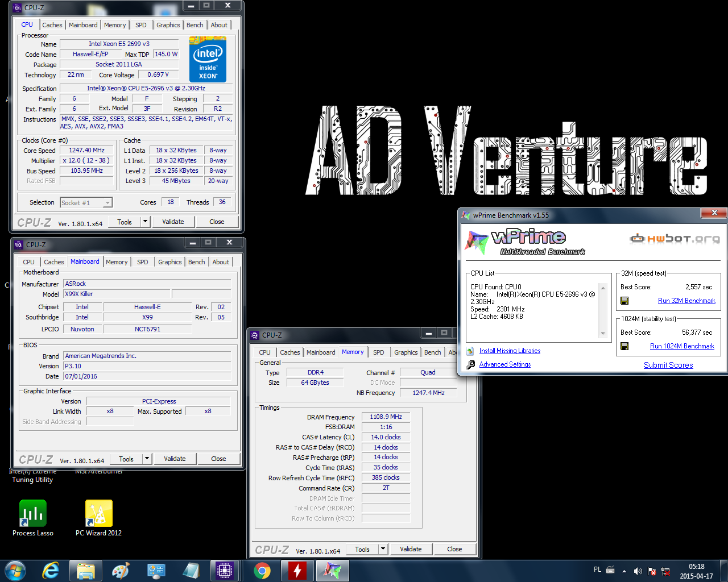This screenshot has width=728, height=582.
Task: Click the notepad-style taskbar icon
Action: pyautogui.click(x=191, y=571)
